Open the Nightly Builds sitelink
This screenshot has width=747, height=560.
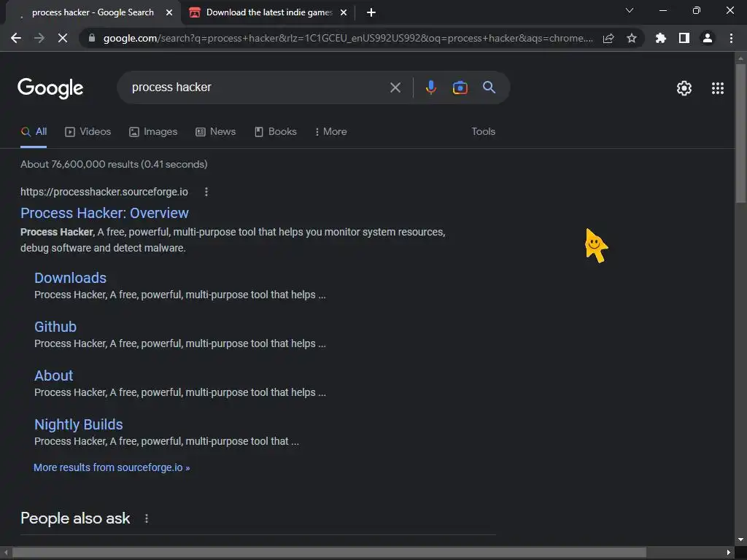79,424
